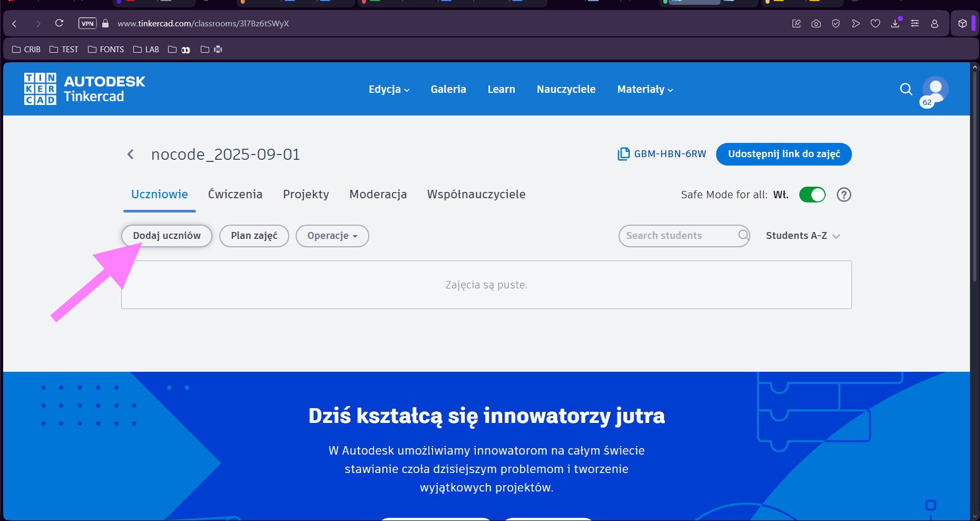The width and height of the screenshot is (980, 521).
Task: Switch to the Moderacja tab
Action: coord(378,194)
